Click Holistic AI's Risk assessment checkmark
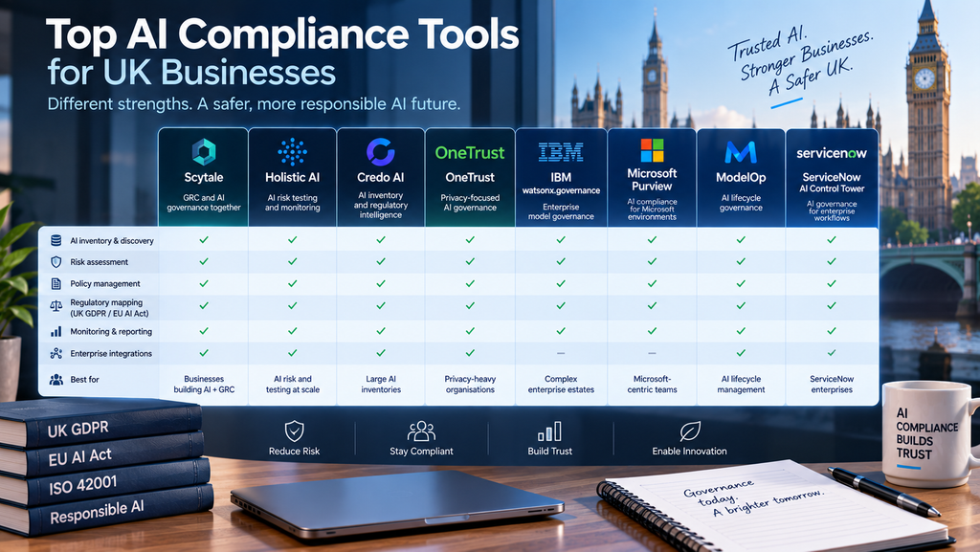The image size is (980, 552). [x=293, y=261]
